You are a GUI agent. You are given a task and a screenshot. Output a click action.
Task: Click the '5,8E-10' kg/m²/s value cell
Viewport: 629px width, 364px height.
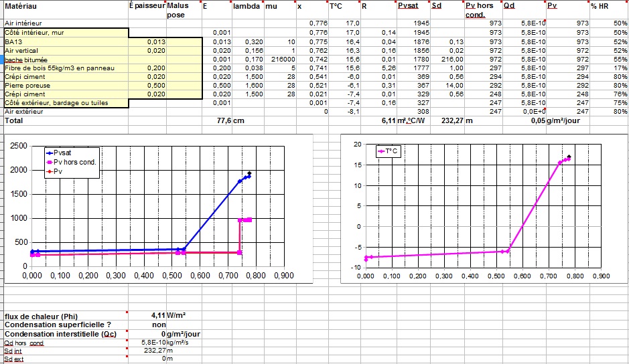pyautogui.click(x=147, y=343)
